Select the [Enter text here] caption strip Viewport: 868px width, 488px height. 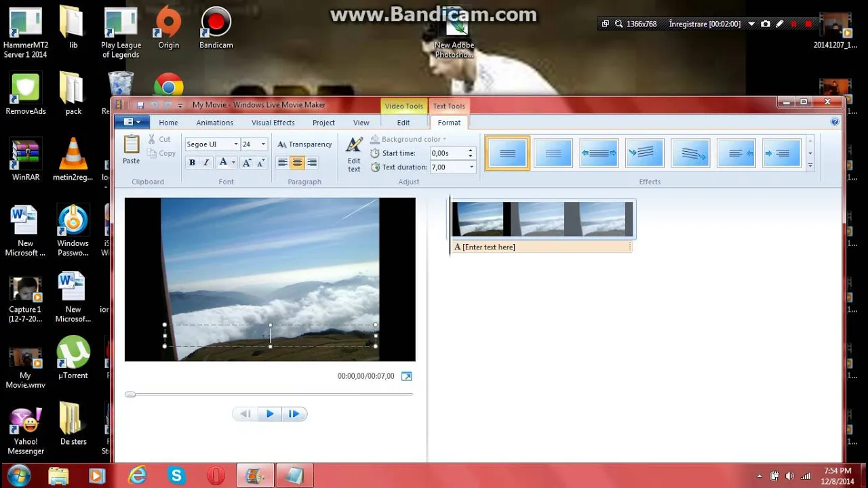click(542, 247)
